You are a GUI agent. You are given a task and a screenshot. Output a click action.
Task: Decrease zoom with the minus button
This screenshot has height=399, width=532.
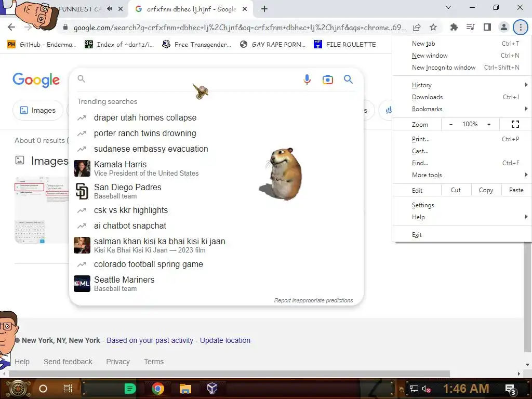tap(450, 124)
